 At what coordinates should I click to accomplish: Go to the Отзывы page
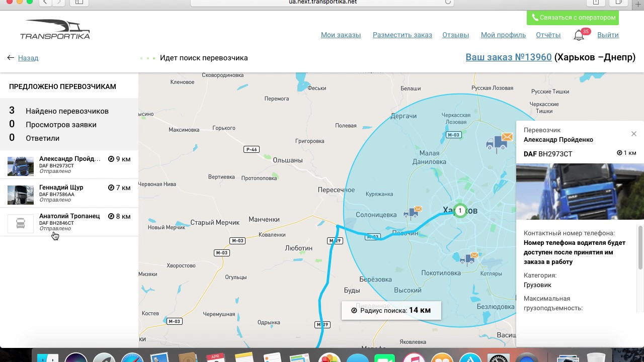456,35
